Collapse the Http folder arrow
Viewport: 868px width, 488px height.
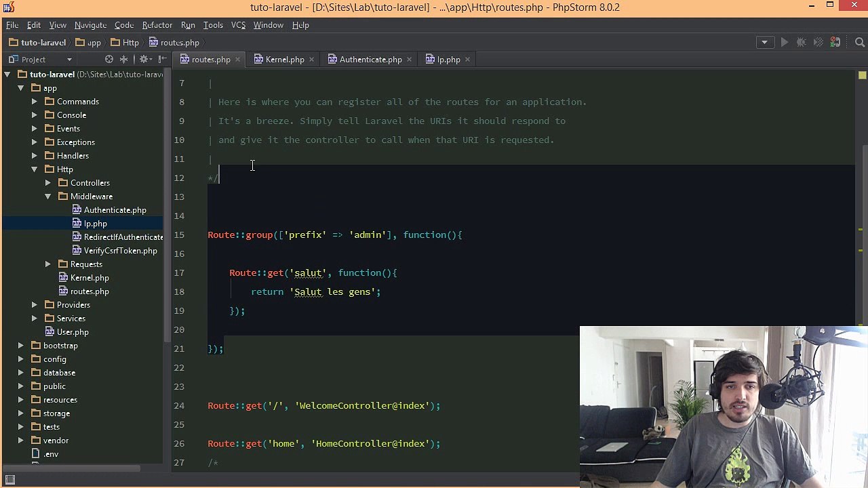35,169
